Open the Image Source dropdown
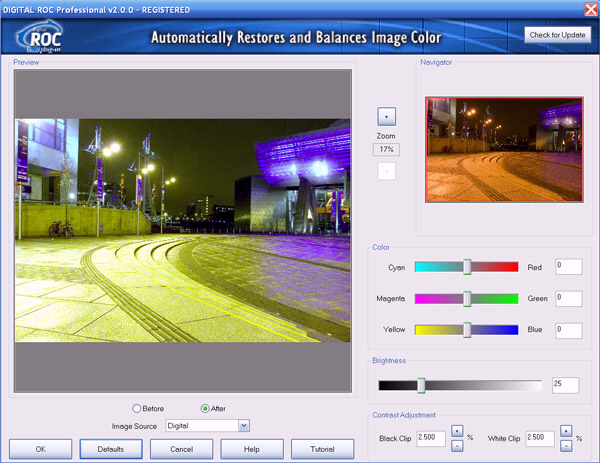This screenshot has height=463, width=600. tap(243, 425)
